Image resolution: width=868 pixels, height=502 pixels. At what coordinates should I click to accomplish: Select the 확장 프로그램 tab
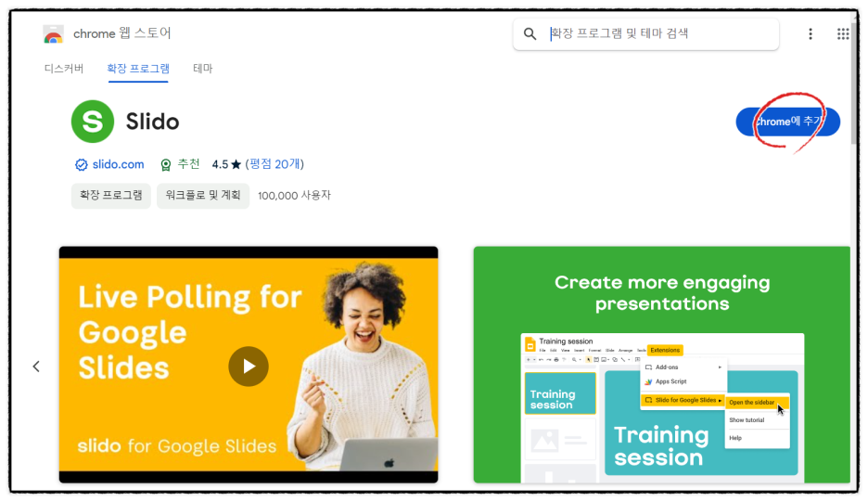(x=138, y=68)
